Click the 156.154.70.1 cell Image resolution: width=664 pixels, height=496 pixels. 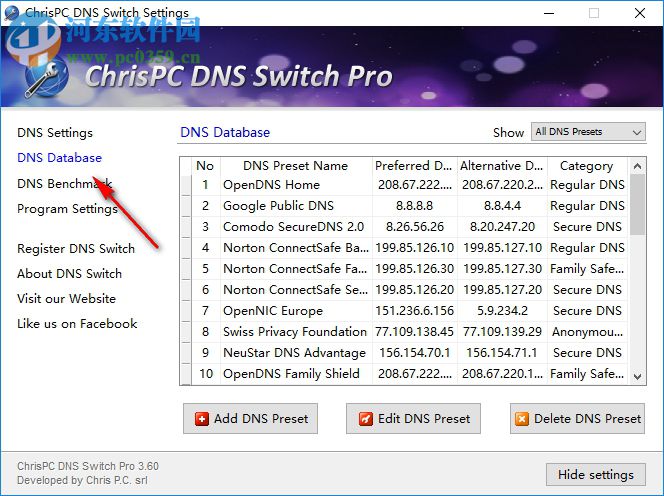click(414, 353)
